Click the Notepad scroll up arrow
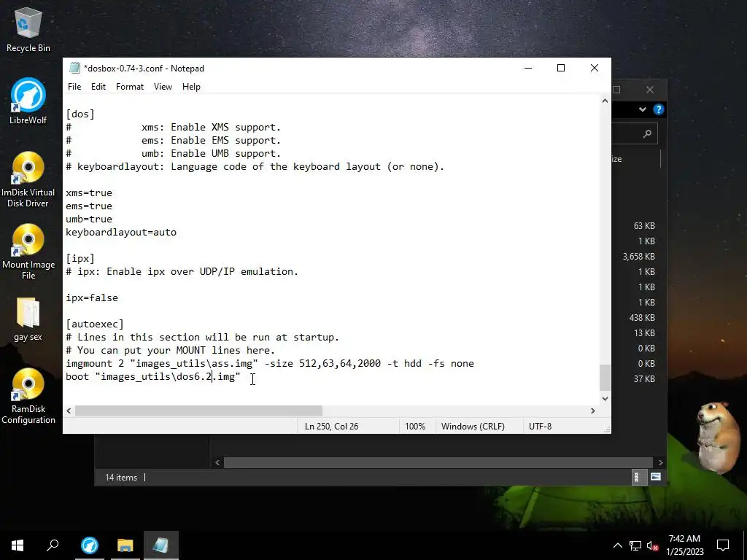 [x=605, y=101]
